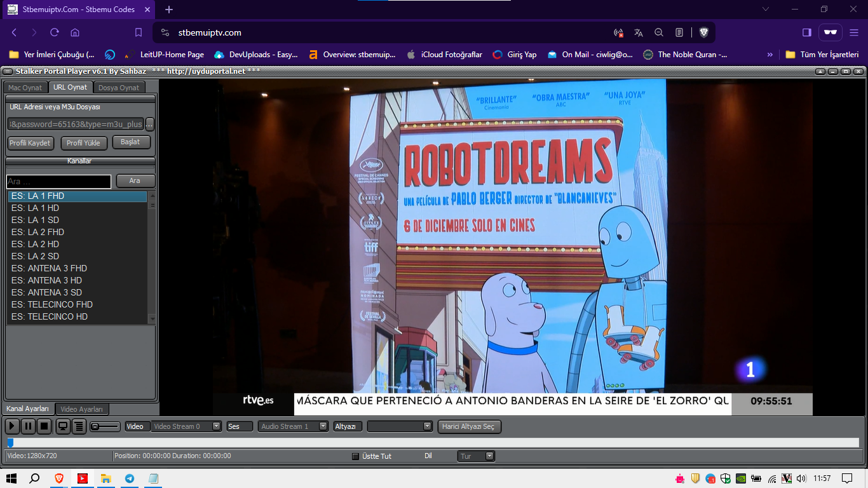The height and width of the screenshot is (488, 868).
Task: Click the Başlat button
Action: pos(131,142)
